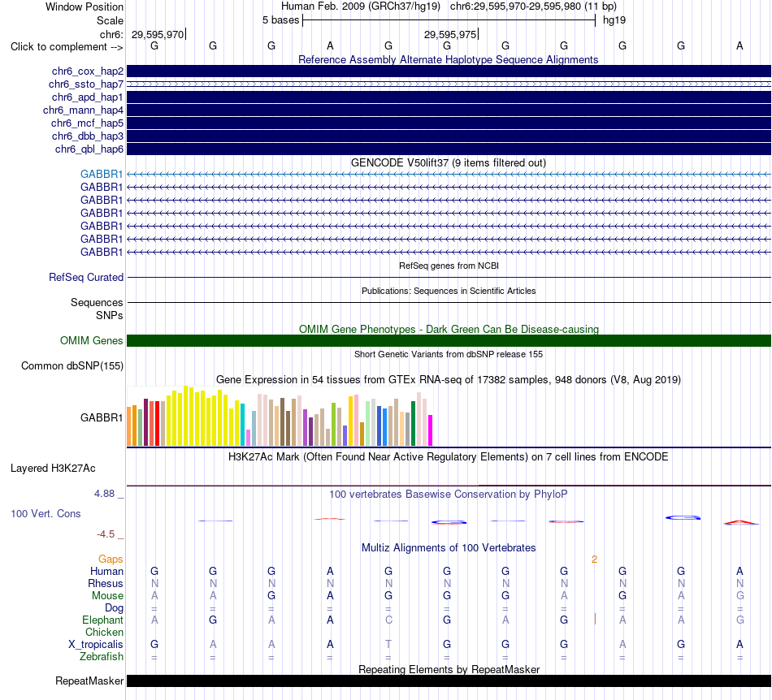Click the 'Click to complement -->' label
This screenshot has width=772, height=700.
(67, 47)
